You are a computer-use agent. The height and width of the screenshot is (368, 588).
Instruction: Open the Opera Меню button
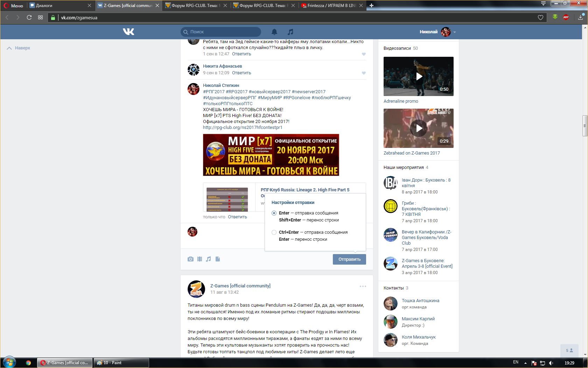point(13,6)
